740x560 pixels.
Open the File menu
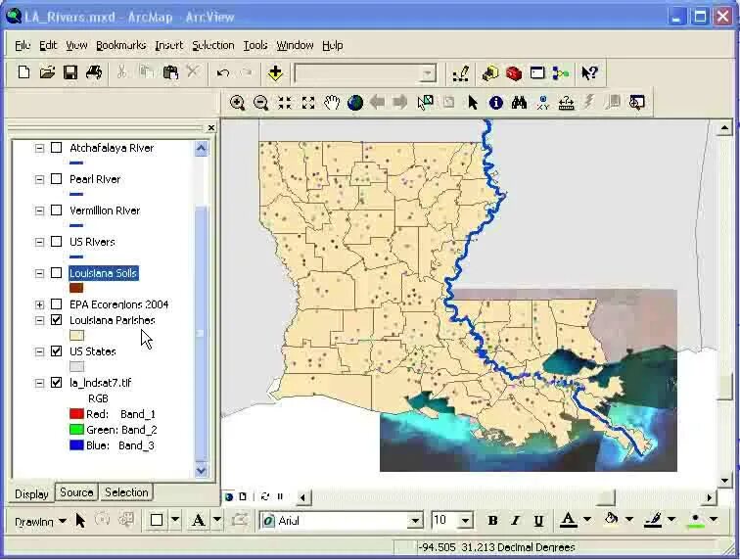click(x=23, y=45)
